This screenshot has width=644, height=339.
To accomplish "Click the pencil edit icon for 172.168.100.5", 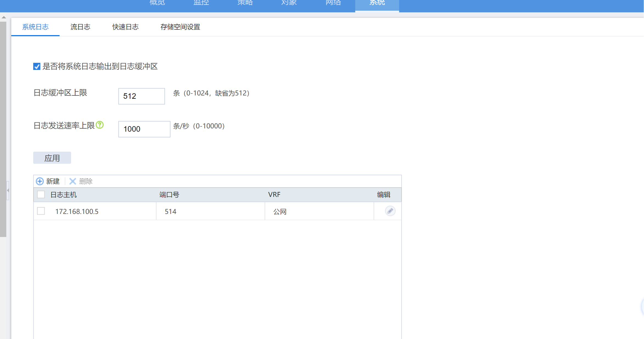I will [x=390, y=211].
